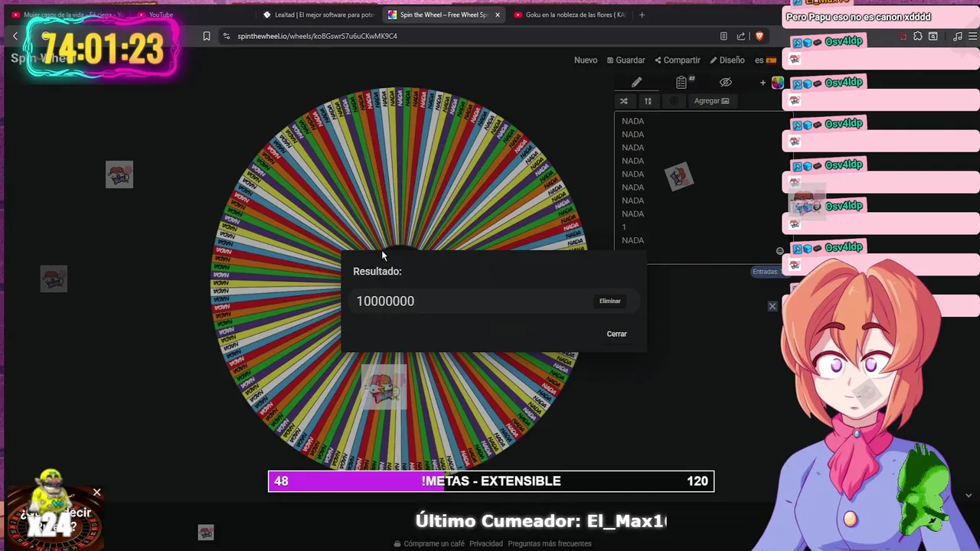980x551 pixels.
Task: Click Guardar to save the wheel
Action: tap(626, 60)
